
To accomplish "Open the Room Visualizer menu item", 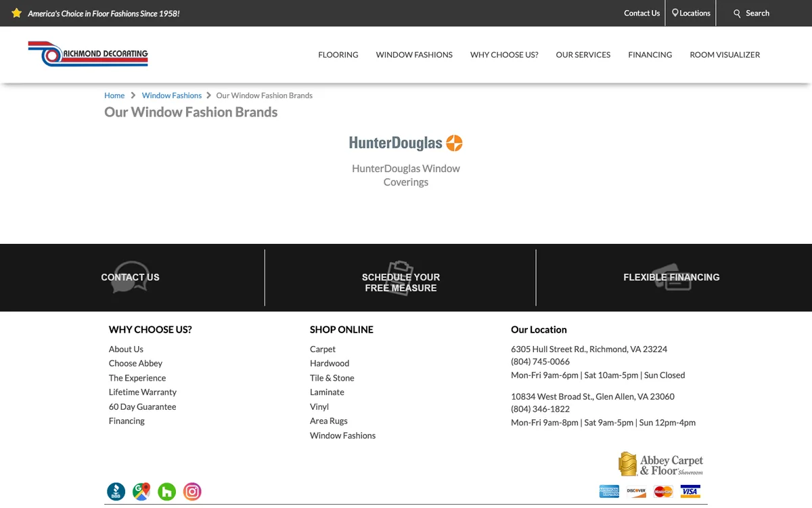I will pyautogui.click(x=725, y=55).
